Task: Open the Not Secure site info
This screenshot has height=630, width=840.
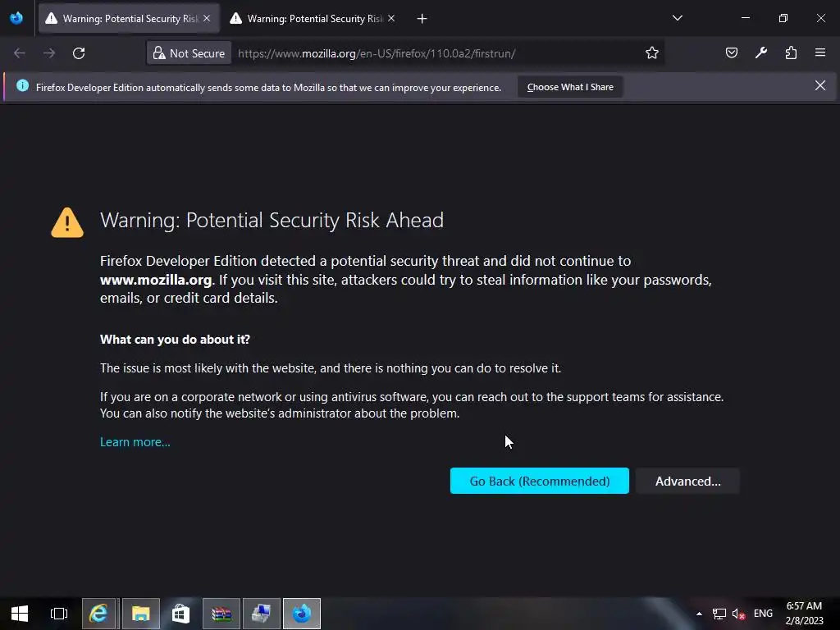Action: [189, 53]
